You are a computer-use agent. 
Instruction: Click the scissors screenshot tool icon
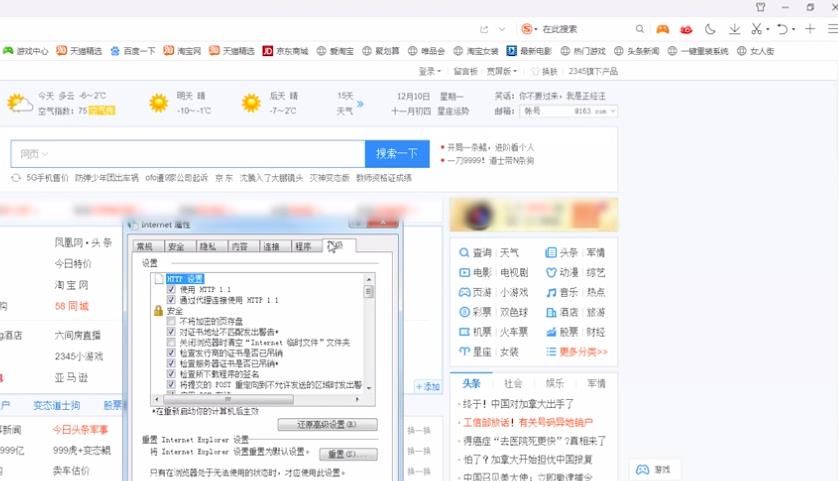[756, 29]
